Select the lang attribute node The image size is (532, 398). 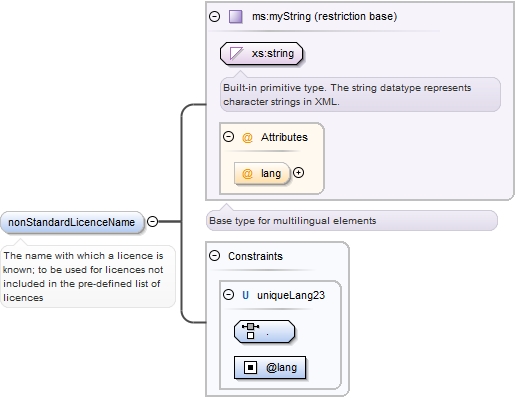[262, 173]
